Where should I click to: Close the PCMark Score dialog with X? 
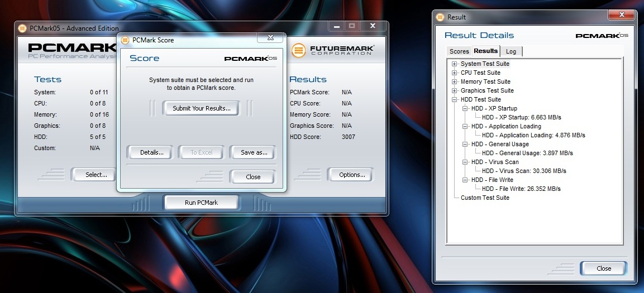pyautogui.click(x=270, y=37)
